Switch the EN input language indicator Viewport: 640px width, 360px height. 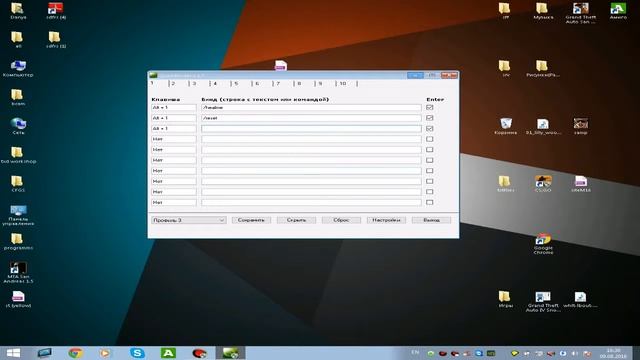pos(415,353)
